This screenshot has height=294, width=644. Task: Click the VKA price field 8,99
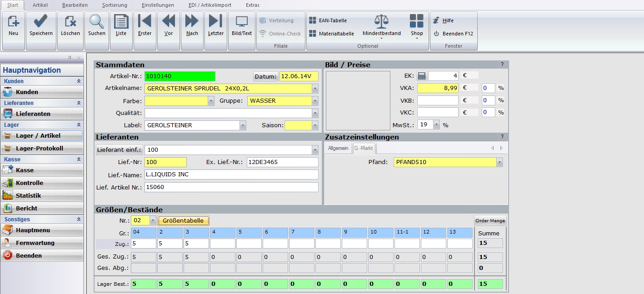438,88
